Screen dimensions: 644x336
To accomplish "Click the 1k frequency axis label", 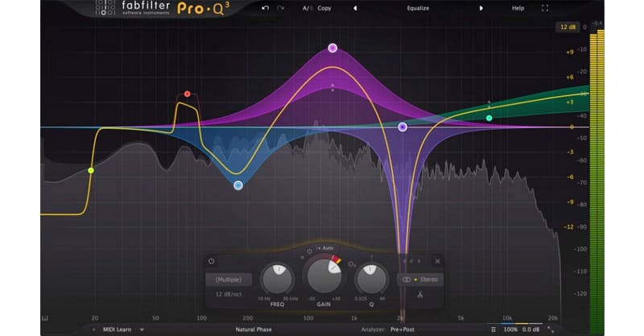I will pyautogui.click(x=354, y=318).
